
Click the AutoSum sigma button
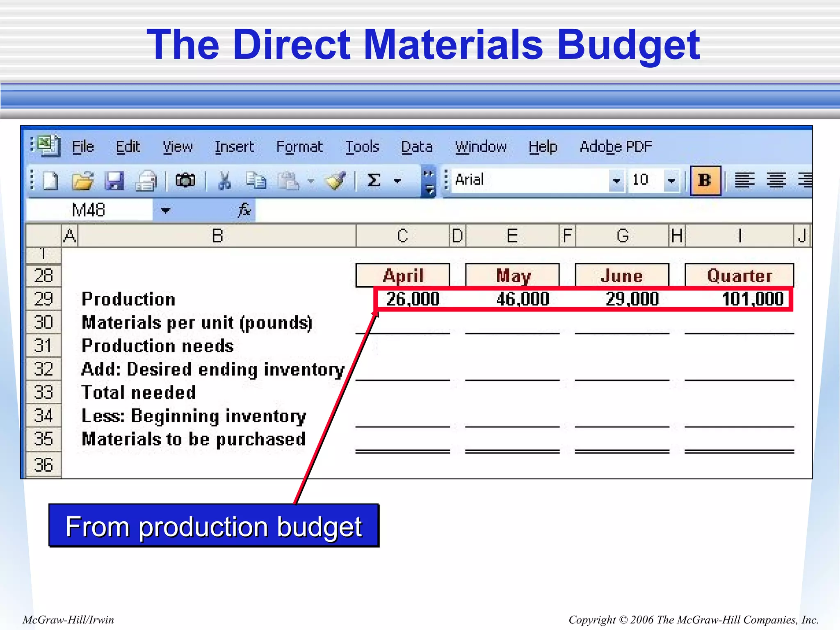click(374, 180)
